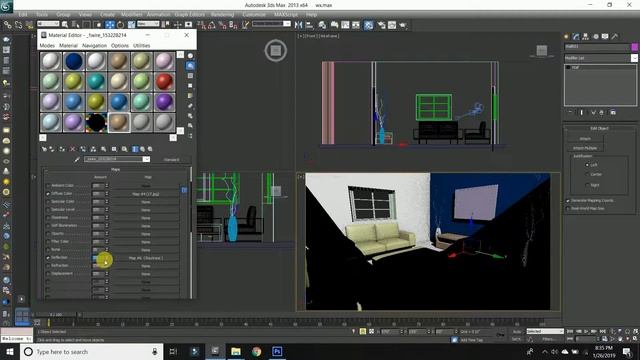The height and width of the screenshot is (360, 640).
Task: Collapse the Edit Object rollout
Action: [599, 128]
